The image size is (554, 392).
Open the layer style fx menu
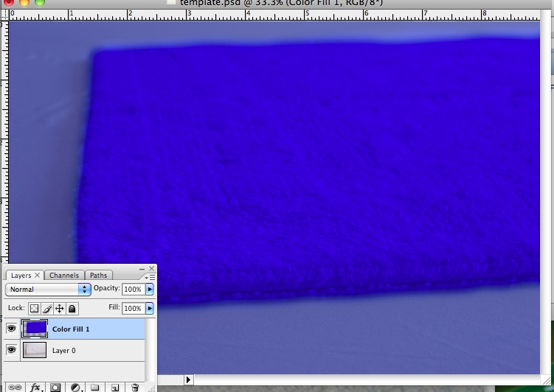[x=35, y=387]
